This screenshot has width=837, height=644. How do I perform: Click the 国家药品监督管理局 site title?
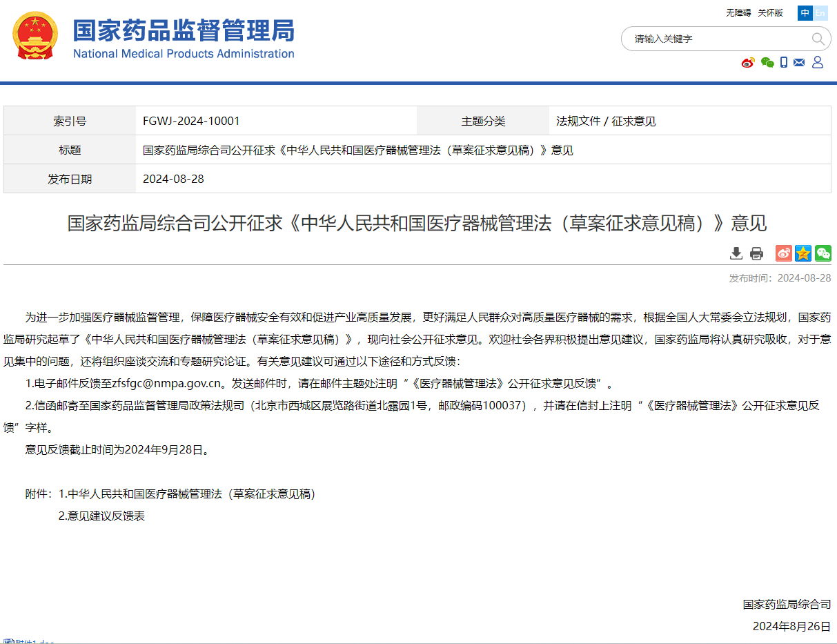pyautogui.click(x=184, y=30)
